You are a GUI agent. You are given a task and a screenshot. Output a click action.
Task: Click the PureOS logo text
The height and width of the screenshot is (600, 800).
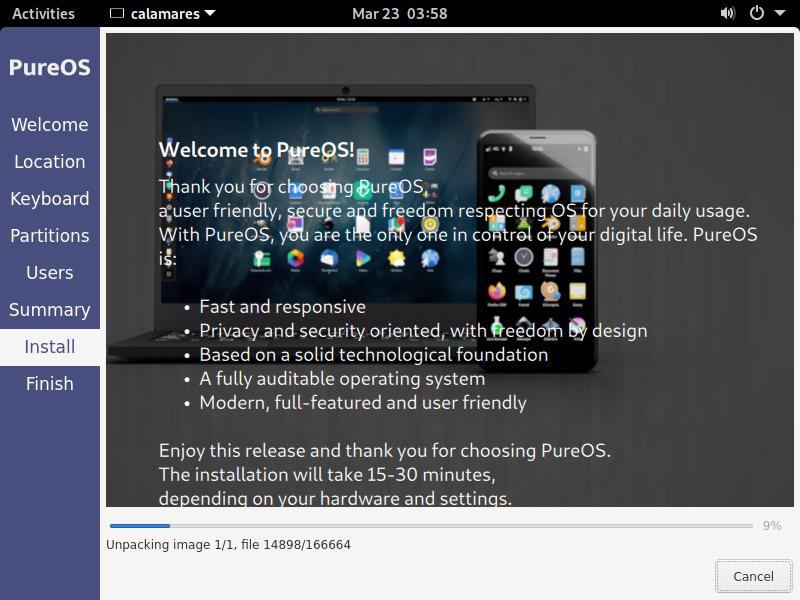49,67
